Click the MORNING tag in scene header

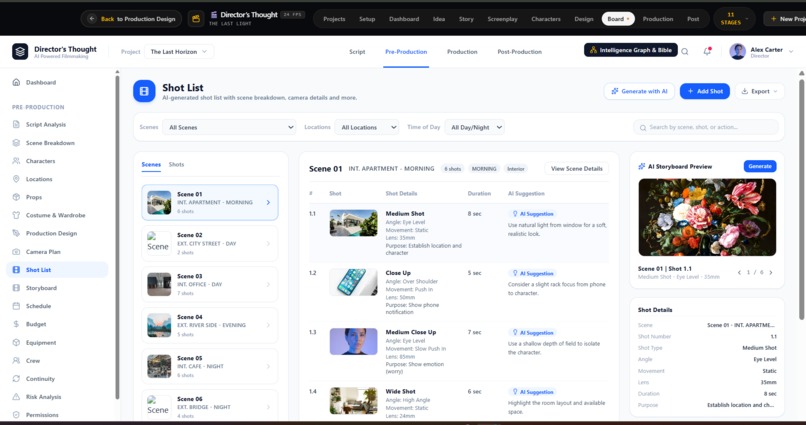(x=484, y=169)
